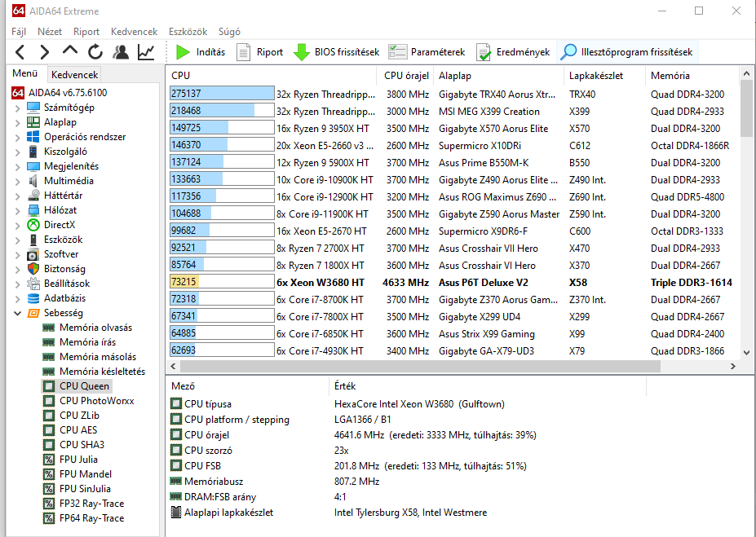Start the benchmark with Indítás
This screenshot has height=537, width=756.
tap(201, 52)
